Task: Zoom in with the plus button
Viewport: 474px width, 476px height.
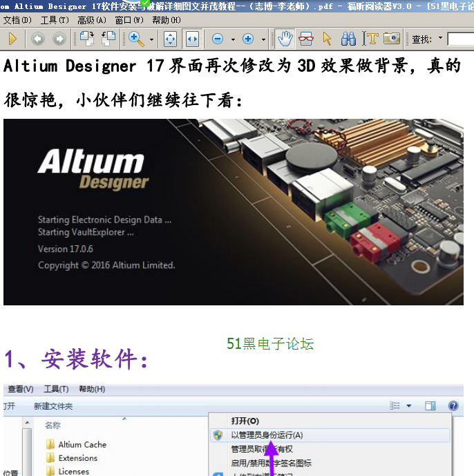Action: (x=248, y=39)
